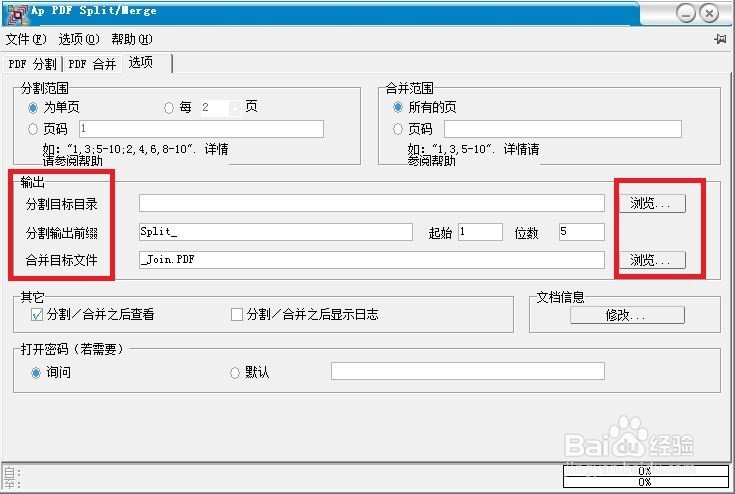Open the 选项(O) menu
The height and width of the screenshot is (494, 735).
(x=79, y=39)
